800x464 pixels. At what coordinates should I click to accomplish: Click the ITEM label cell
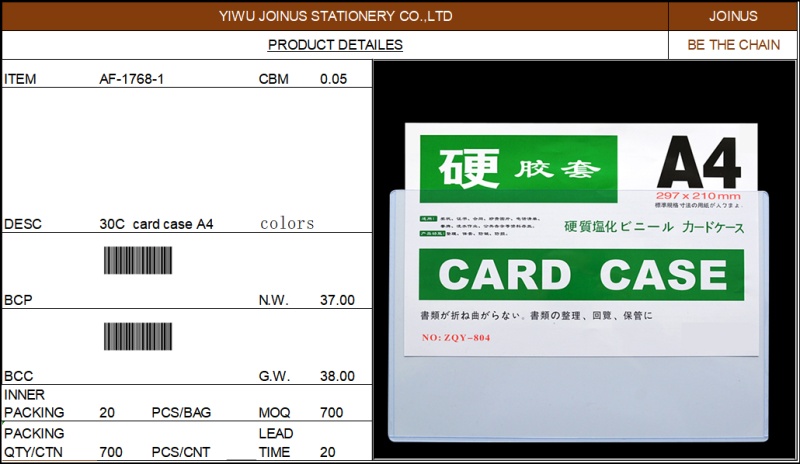[x=20, y=79]
